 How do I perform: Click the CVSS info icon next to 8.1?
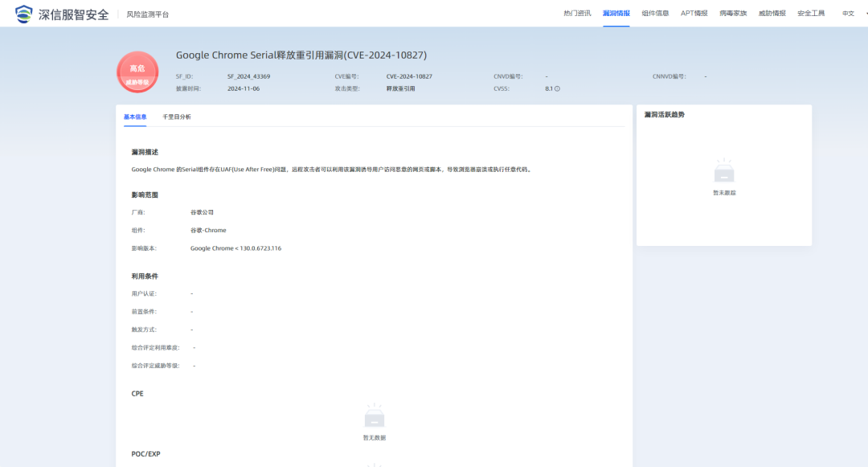(557, 88)
